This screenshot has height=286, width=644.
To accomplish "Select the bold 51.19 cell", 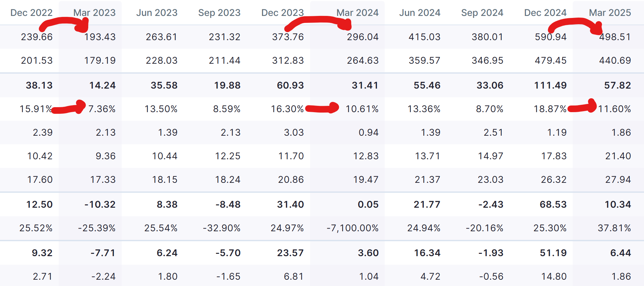I will [553, 253].
